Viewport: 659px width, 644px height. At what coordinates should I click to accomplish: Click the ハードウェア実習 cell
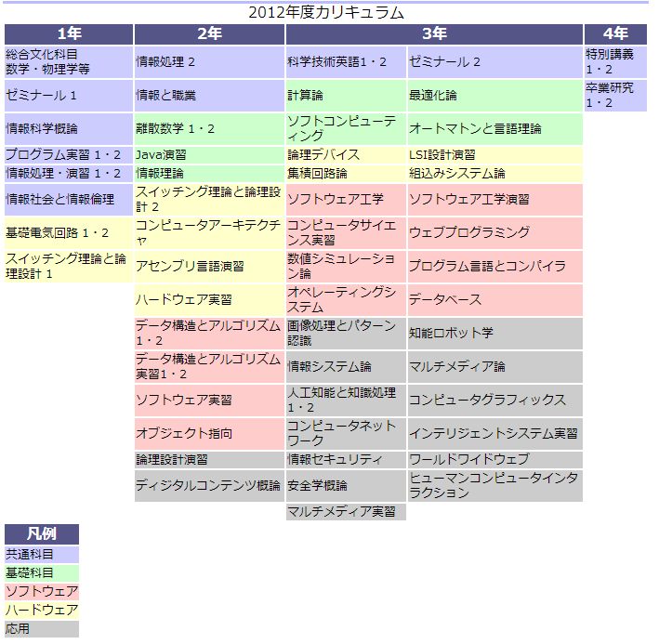(x=209, y=300)
